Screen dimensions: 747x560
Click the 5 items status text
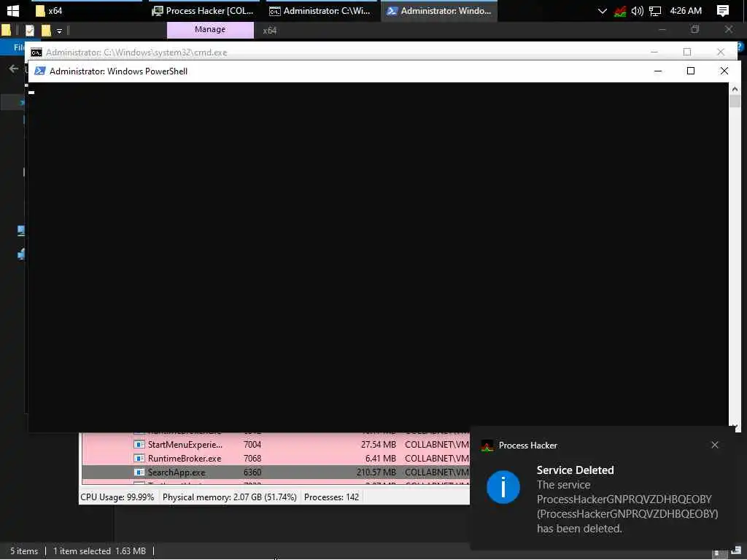pos(24,551)
